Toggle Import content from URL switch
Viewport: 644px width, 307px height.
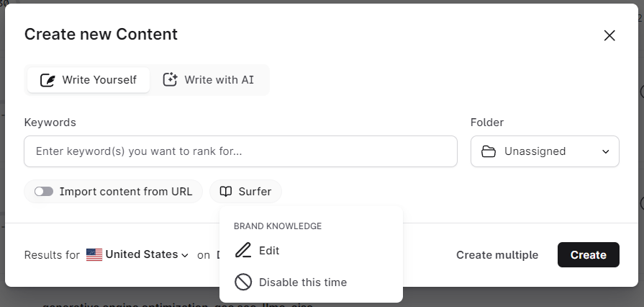[44, 192]
